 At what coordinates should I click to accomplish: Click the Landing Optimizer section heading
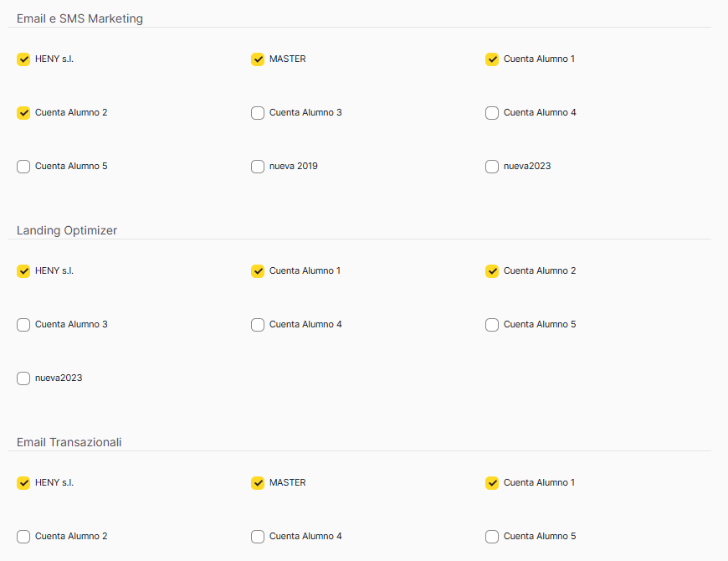[67, 230]
